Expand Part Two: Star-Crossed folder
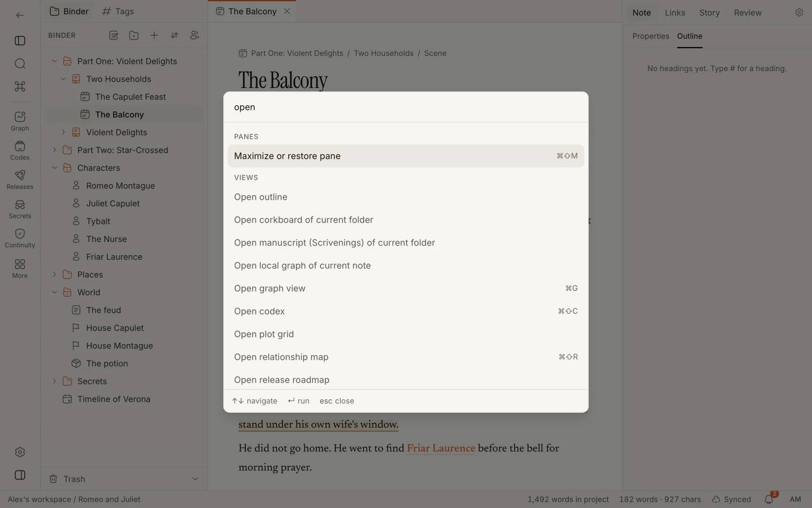Screen dimensions: 812x508 click(54, 150)
